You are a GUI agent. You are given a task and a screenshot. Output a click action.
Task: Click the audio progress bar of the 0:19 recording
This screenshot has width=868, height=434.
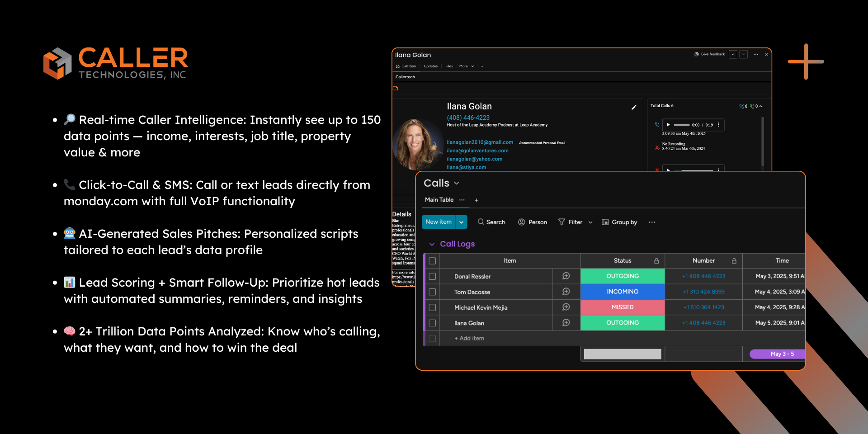pos(681,125)
